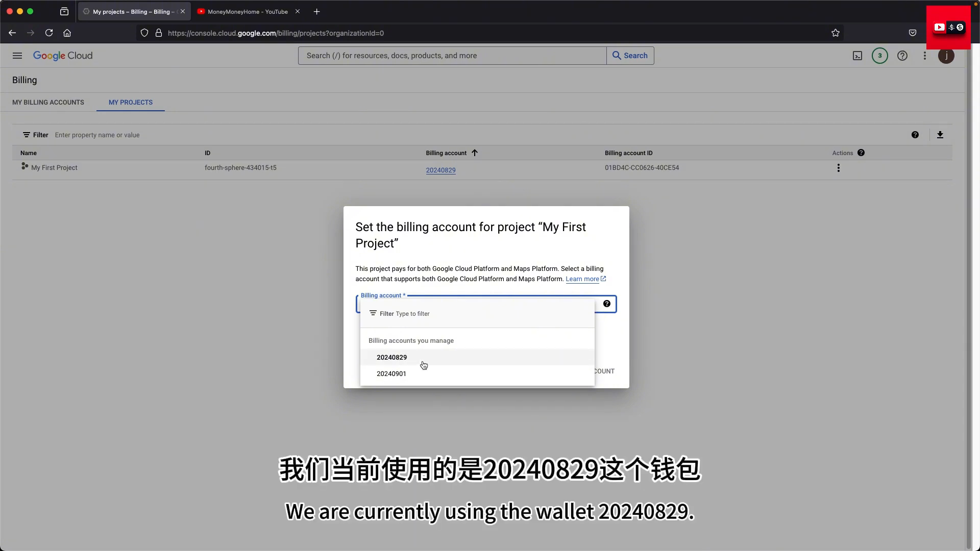The height and width of the screenshot is (551, 980).
Task: Open a new browser tab with plus
Action: point(316,11)
